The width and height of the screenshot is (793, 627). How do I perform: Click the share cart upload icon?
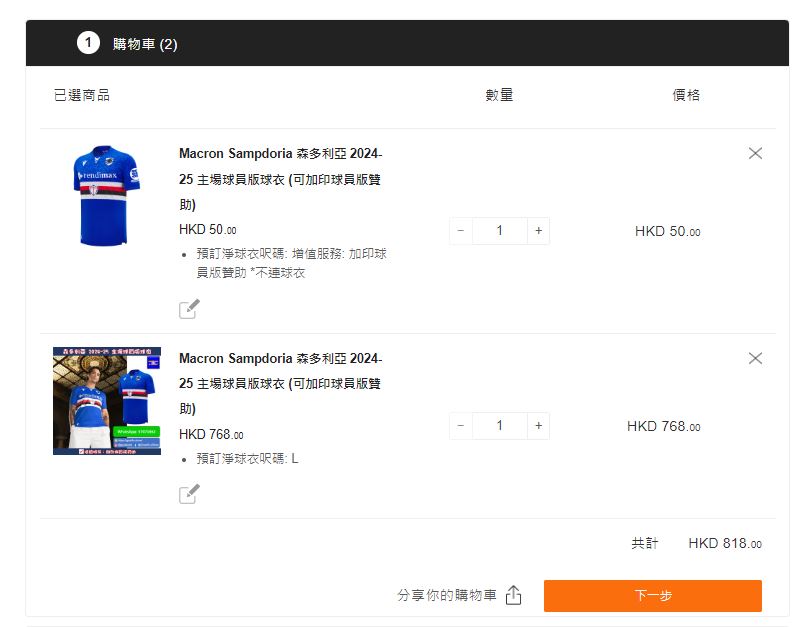pyautogui.click(x=513, y=595)
